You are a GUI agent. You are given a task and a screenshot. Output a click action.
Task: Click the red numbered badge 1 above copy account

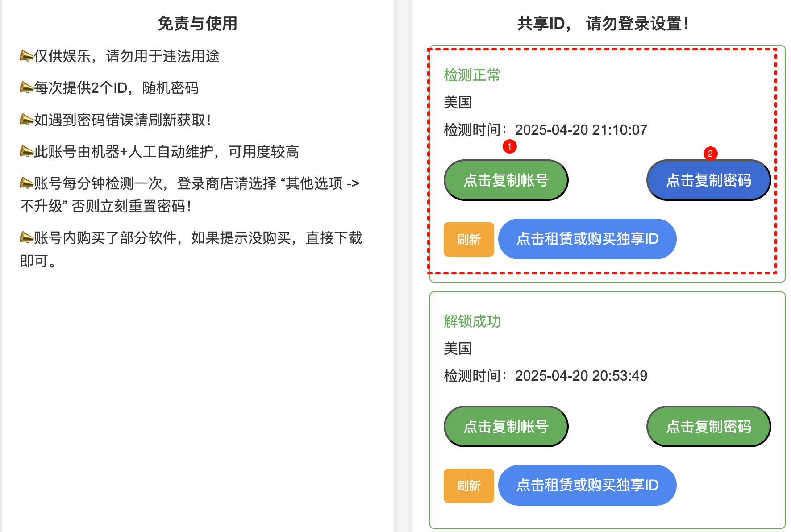pyautogui.click(x=509, y=147)
